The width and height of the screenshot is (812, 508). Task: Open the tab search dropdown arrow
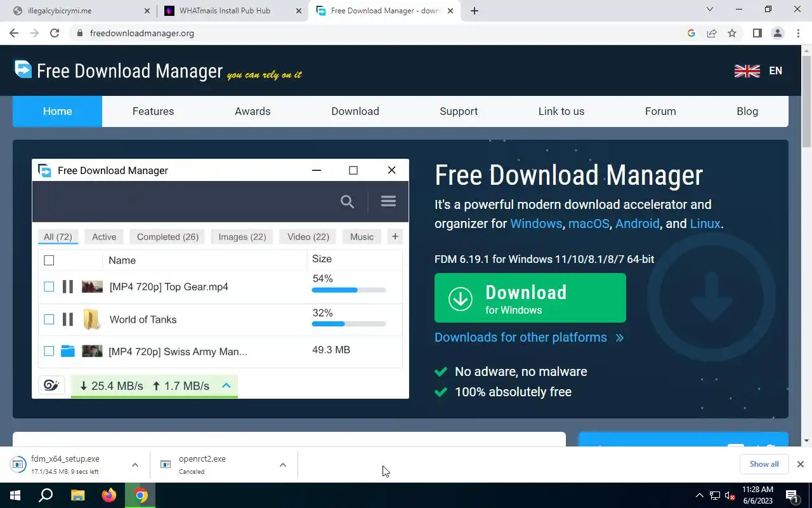710,10
